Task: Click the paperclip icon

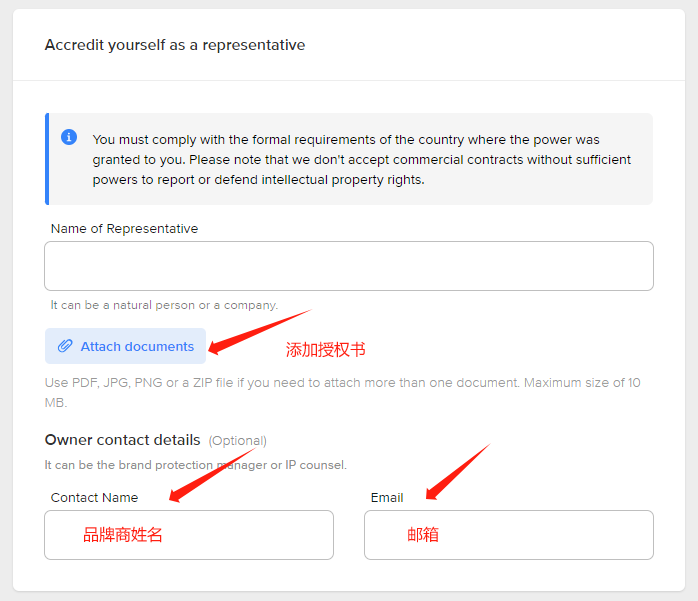Action: pos(65,346)
